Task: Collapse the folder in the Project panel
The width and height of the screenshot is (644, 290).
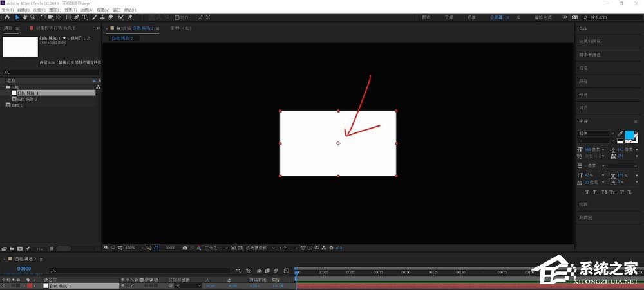Action: 3,86
